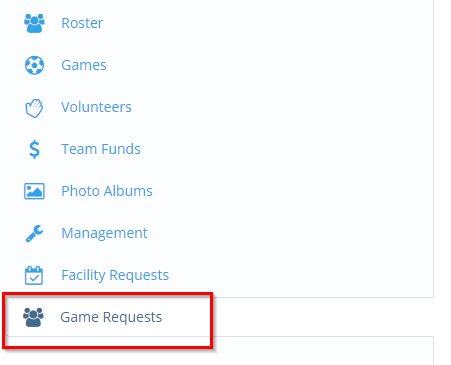Click the wrench Management icon
The height and width of the screenshot is (365, 451).
34,233
